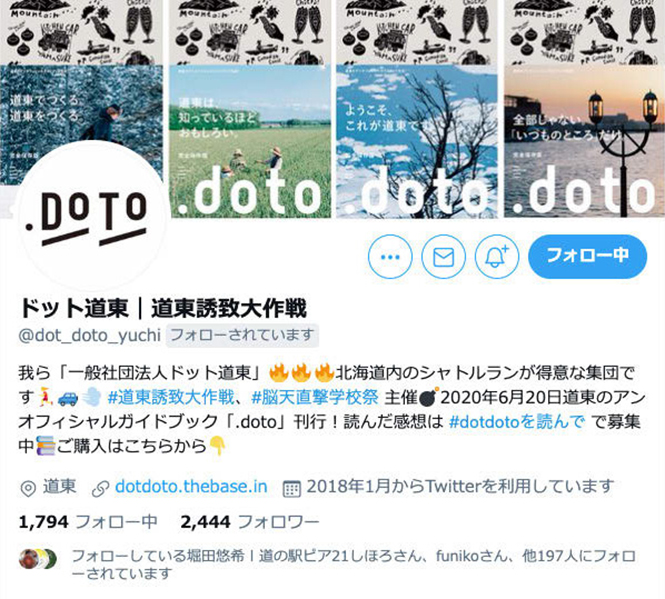665x599 pixels.
Task: Open the green field .doto banner image
Action: (x=250, y=141)
